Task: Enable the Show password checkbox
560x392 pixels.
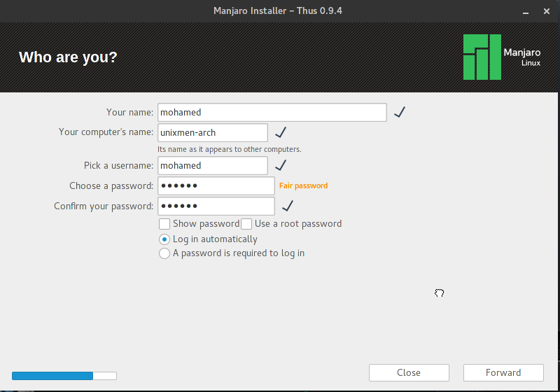Action: 164,224
